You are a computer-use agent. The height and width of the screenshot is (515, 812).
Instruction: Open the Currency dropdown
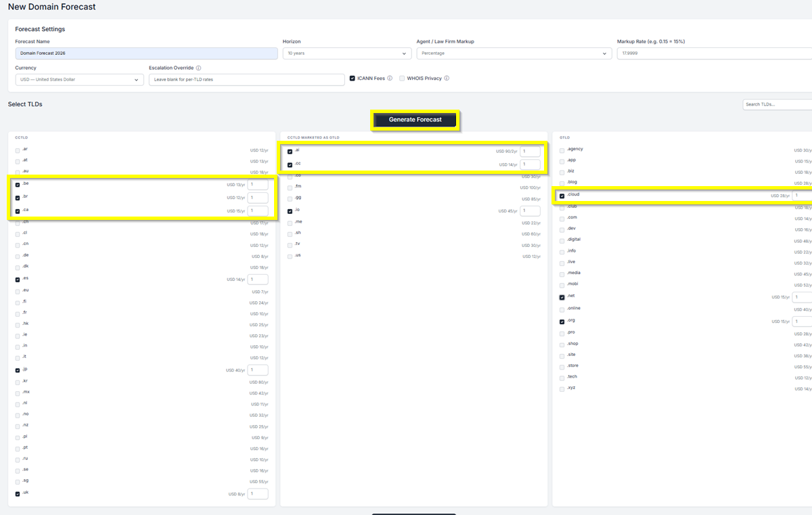[x=79, y=80]
